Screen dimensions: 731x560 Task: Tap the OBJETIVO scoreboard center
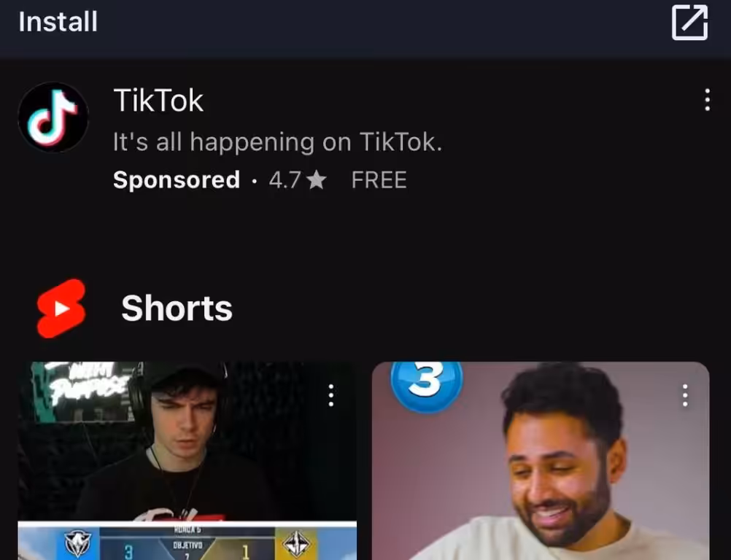point(187,545)
